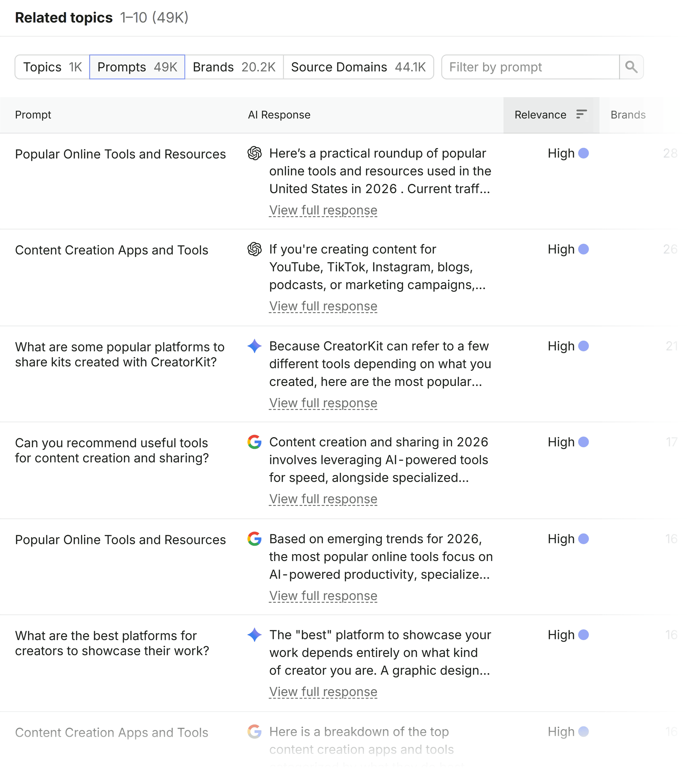The height and width of the screenshot is (776, 700).
Task: Select the Prompts 49K tab
Action: coord(137,67)
